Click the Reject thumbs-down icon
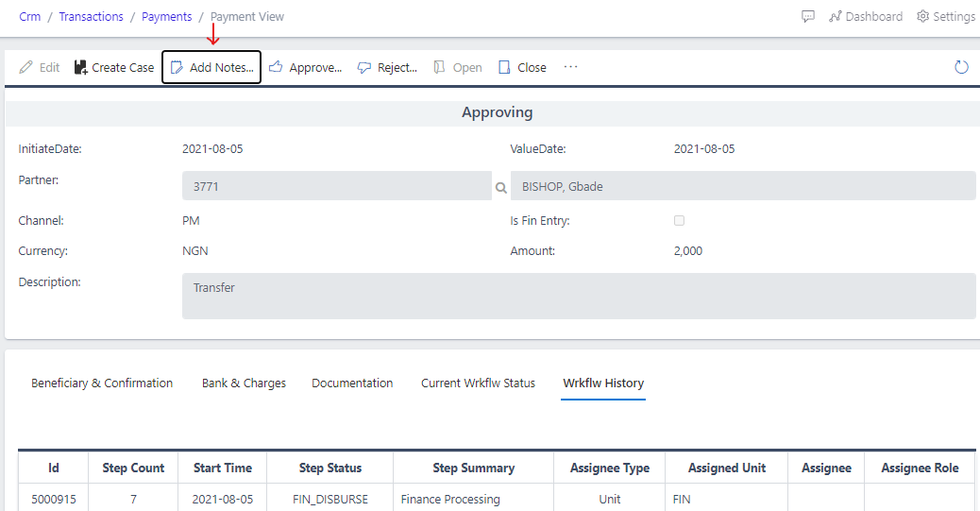The width and height of the screenshot is (980, 511). (363, 68)
